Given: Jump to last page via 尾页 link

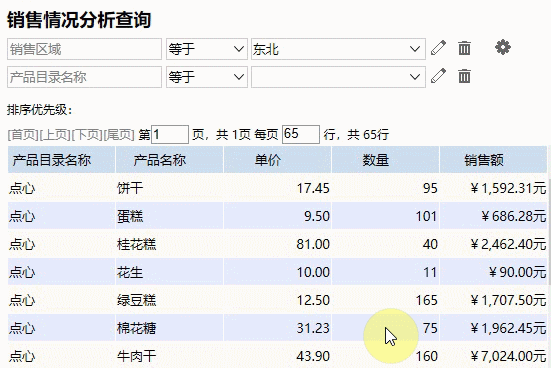Looking at the screenshot, I should pos(119,135).
